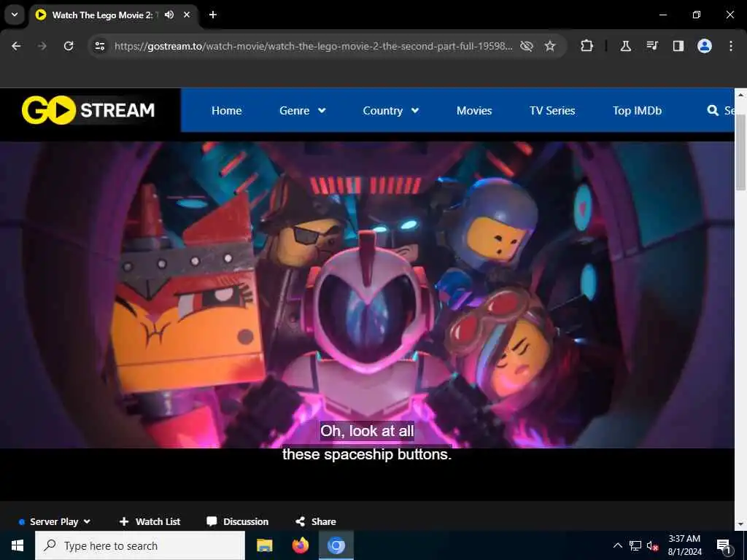Add movie to Watch List

click(x=150, y=521)
